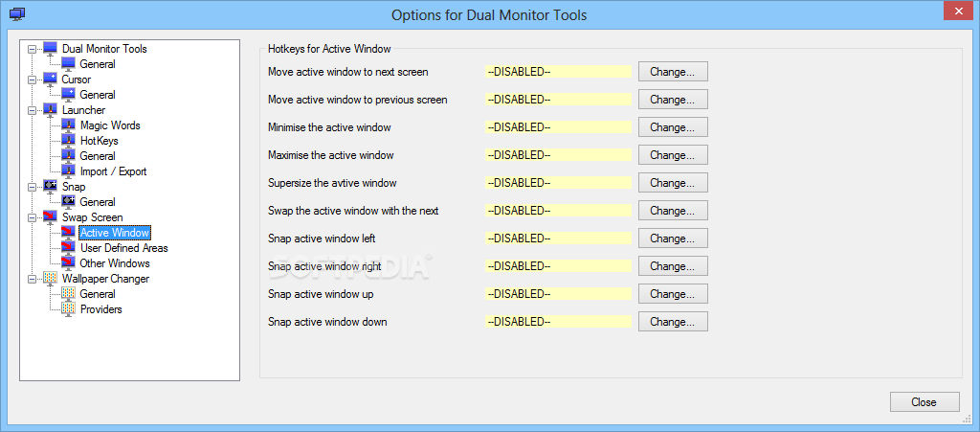Collapse the Cursor tree node
The width and height of the screenshot is (980, 432).
33,80
